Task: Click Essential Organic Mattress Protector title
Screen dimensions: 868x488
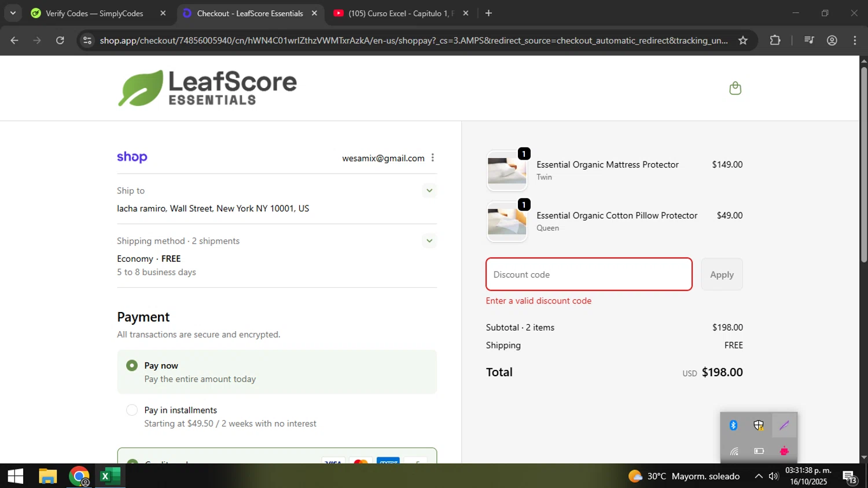Action: pyautogui.click(x=608, y=164)
